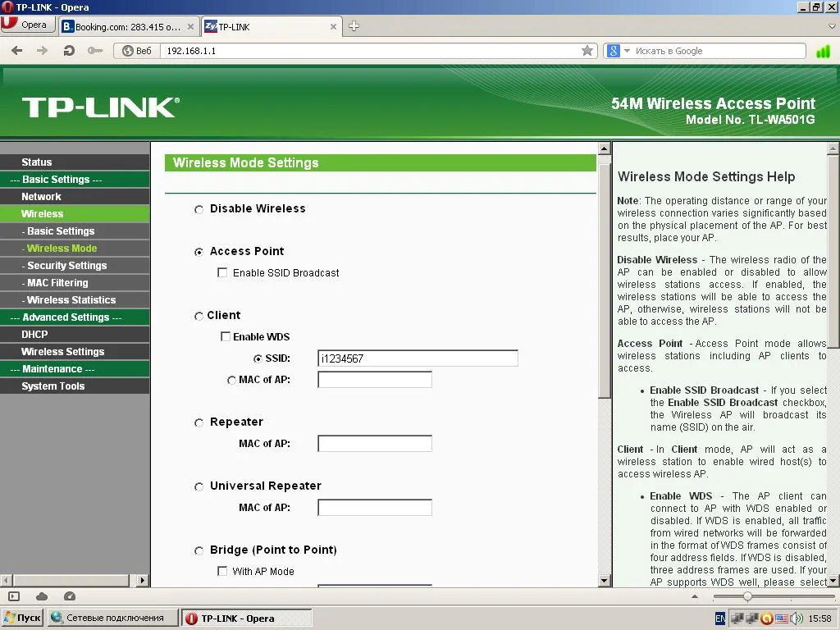Viewport: 840px width, 630px height.
Task: Open the volume speaker tray icon
Action: 797,619
